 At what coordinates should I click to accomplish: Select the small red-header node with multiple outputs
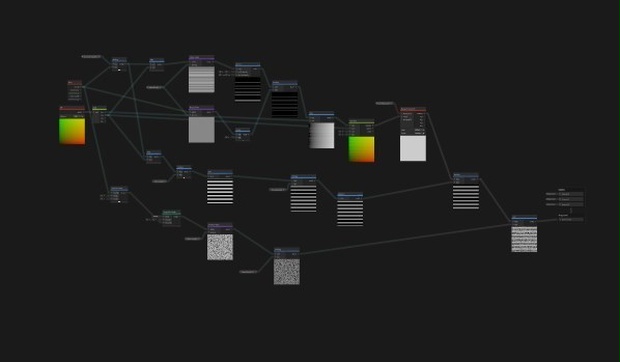coord(75,91)
